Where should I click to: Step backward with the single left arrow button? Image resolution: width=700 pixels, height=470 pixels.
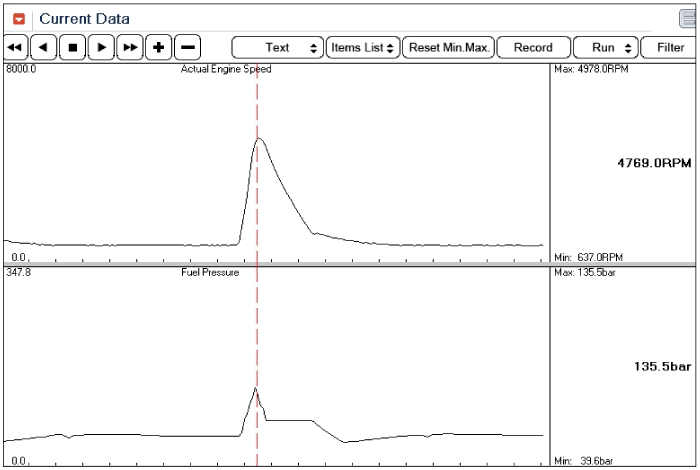(x=43, y=47)
